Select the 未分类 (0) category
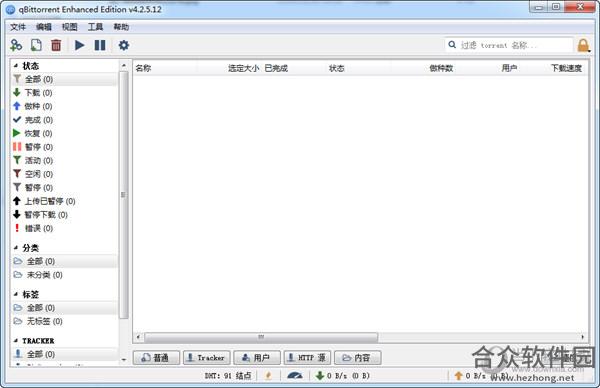The width and height of the screenshot is (600, 388). [x=64, y=275]
